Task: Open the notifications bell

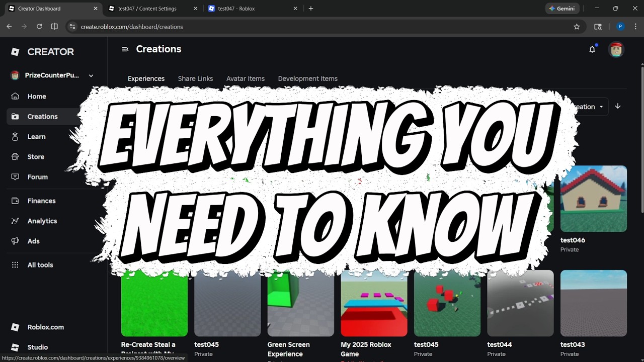Action: point(592,49)
